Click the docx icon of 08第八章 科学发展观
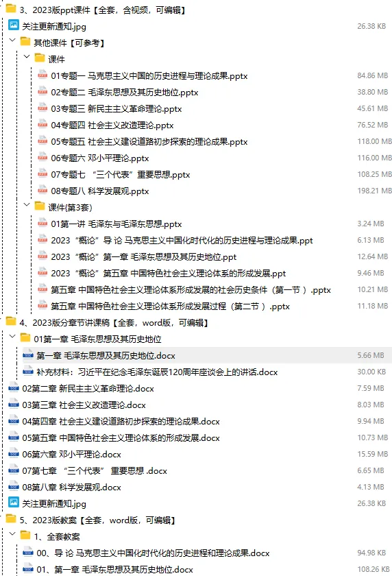 14,486
